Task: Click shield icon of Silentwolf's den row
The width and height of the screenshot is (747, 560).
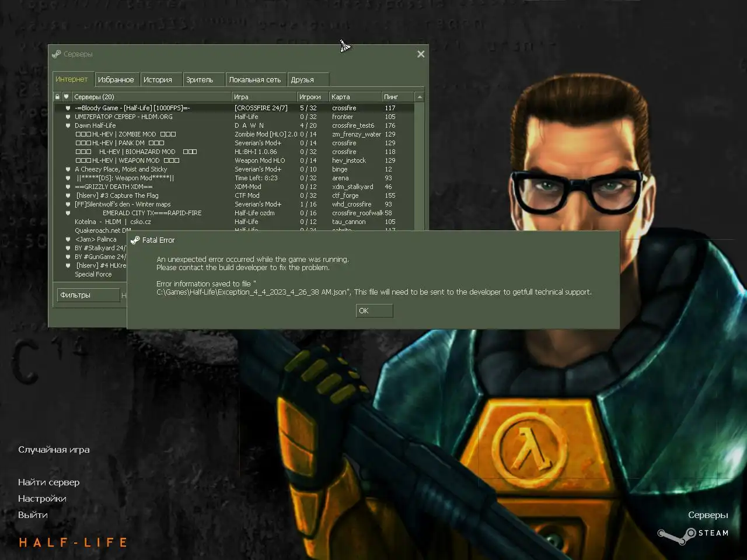Action: tap(68, 204)
